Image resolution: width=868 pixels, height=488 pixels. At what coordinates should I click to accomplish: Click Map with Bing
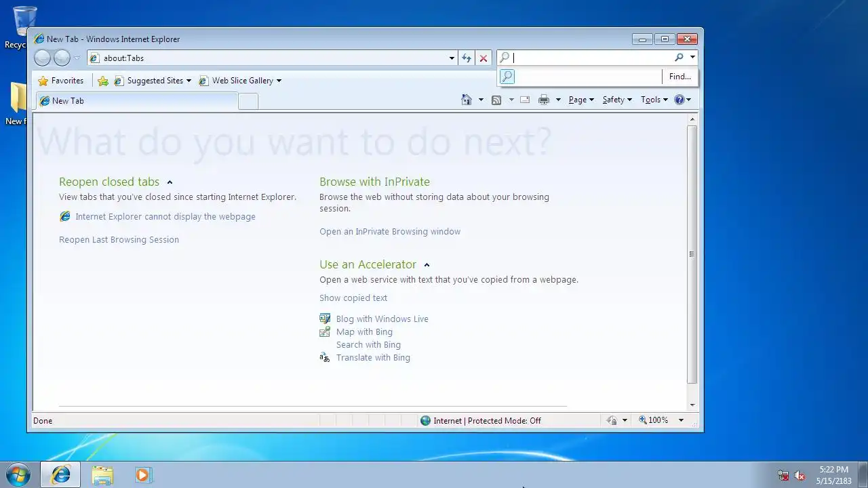364,332
